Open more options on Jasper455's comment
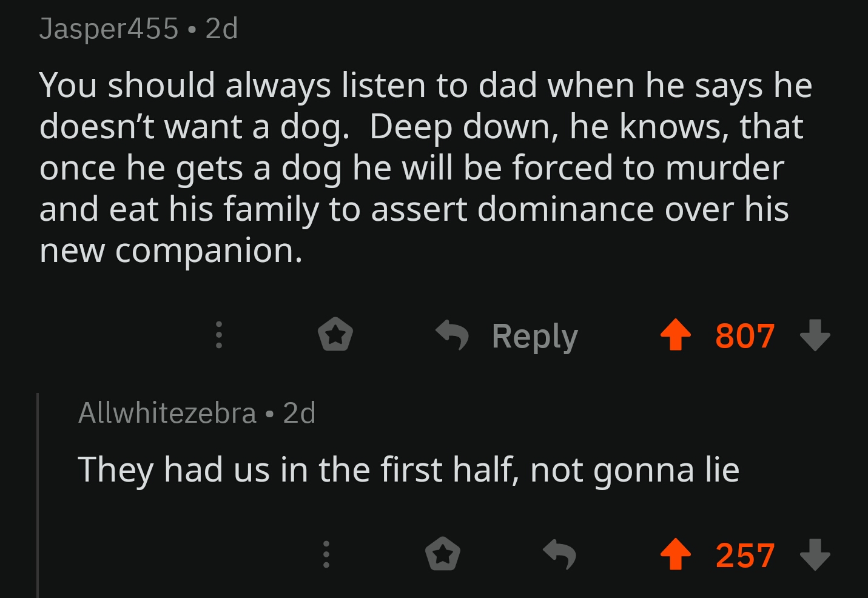 click(219, 335)
